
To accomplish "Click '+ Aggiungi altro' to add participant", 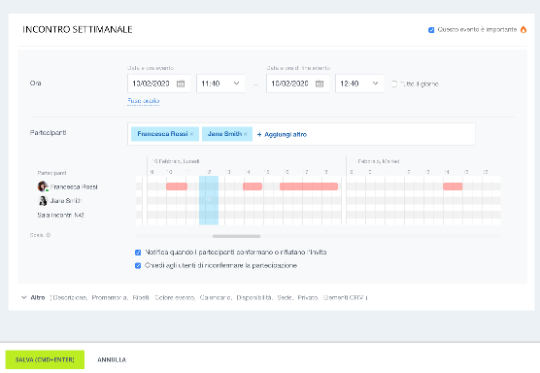I will 282,134.
